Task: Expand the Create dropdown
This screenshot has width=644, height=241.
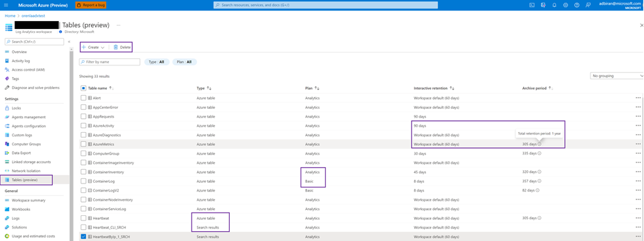Action: tap(93, 48)
